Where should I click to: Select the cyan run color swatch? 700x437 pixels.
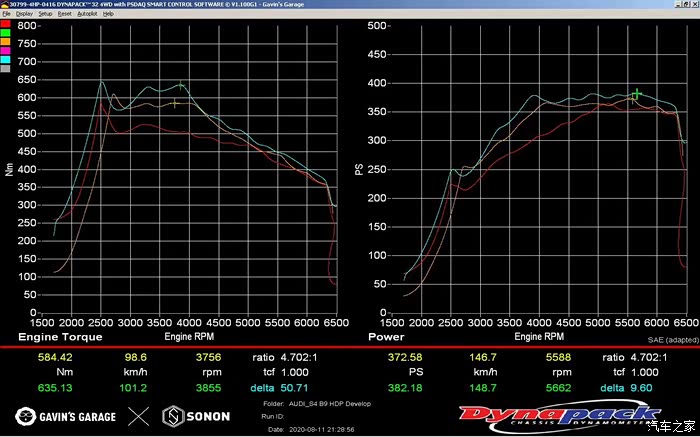click(5, 60)
